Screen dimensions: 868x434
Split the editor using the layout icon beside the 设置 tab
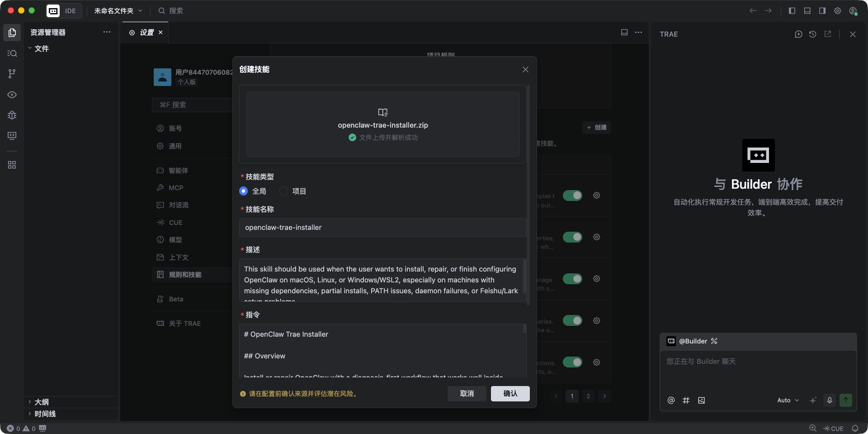(624, 33)
